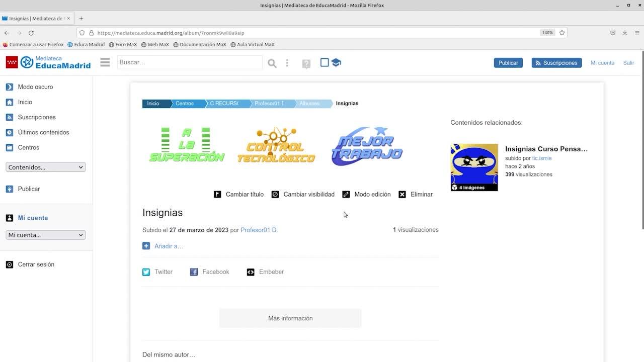
Task: Go back in Firefox
Action: pyautogui.click(x=7, y=33)
